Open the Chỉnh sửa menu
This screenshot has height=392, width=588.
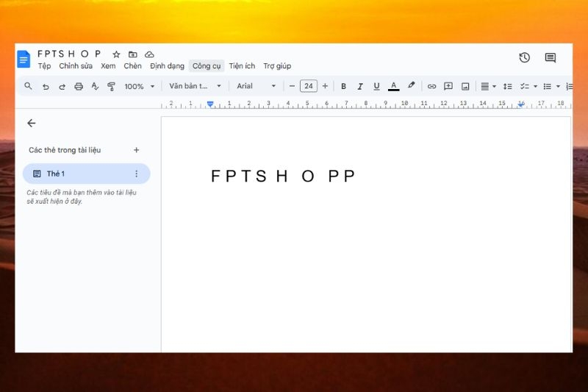click(76, 65)
